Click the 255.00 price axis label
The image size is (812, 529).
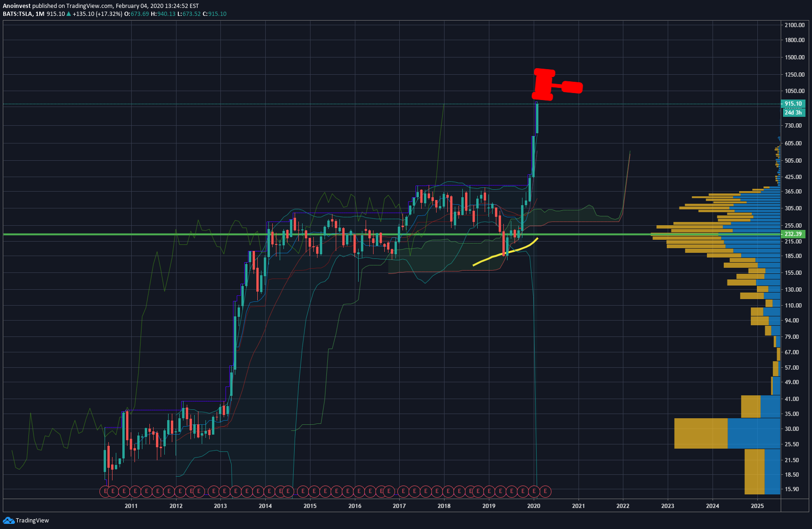(793, 226)
